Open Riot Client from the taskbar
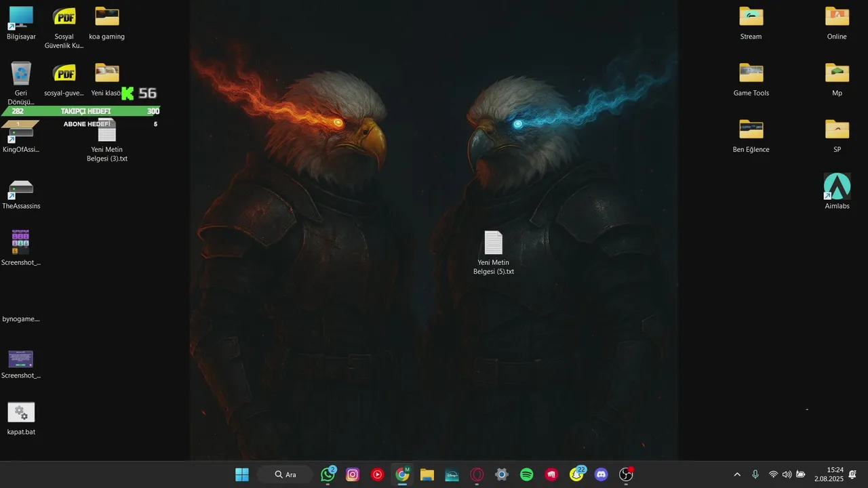Image resolution: width=868 pixels, height=488 pixels. (551, 474)
